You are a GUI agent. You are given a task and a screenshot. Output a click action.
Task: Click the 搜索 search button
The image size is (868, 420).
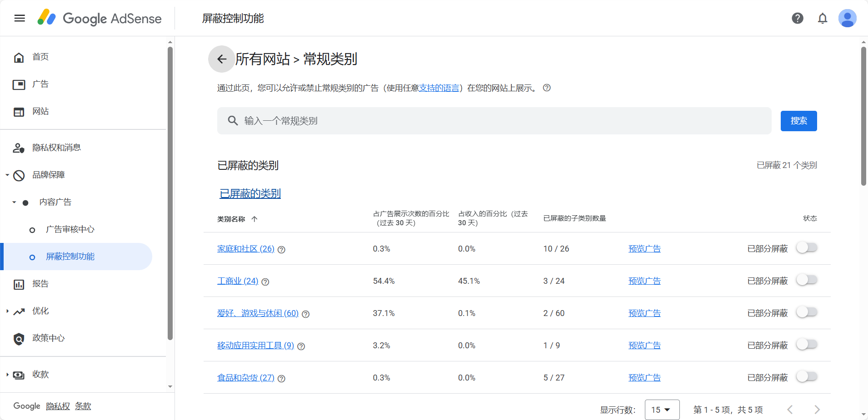[798, 120]
